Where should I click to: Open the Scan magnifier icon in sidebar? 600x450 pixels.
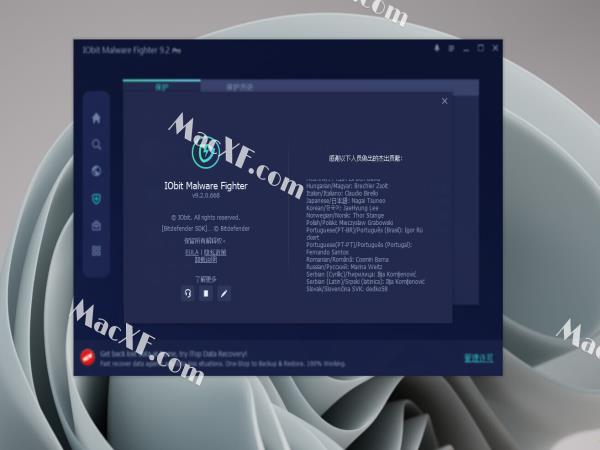[x=96, y=145]
